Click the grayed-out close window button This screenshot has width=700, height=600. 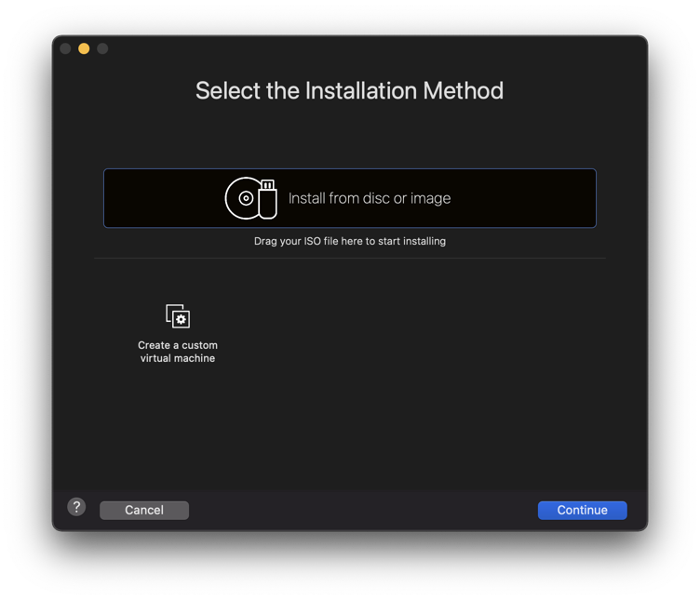pyautogui.click(x=65, y=48)
